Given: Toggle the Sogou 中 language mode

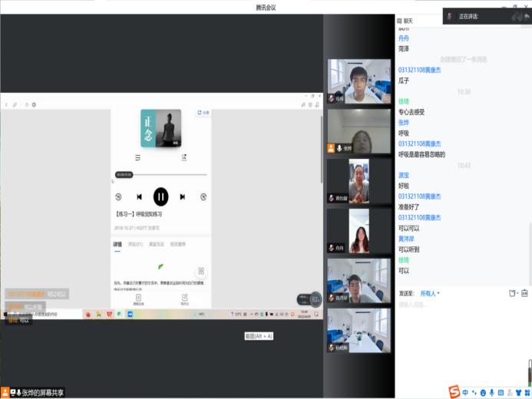Looking at the screenshot, I should click(466, 392).
